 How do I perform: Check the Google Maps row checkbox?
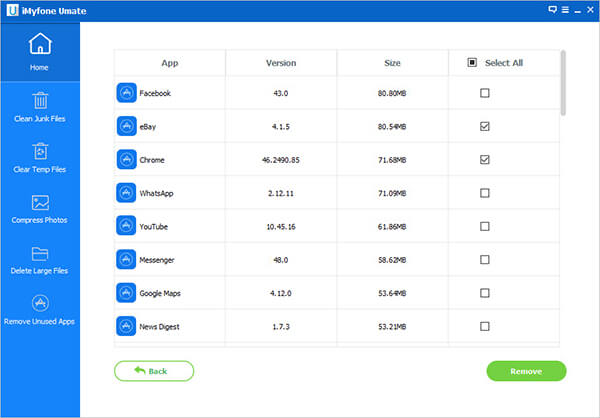click(484, 293)
